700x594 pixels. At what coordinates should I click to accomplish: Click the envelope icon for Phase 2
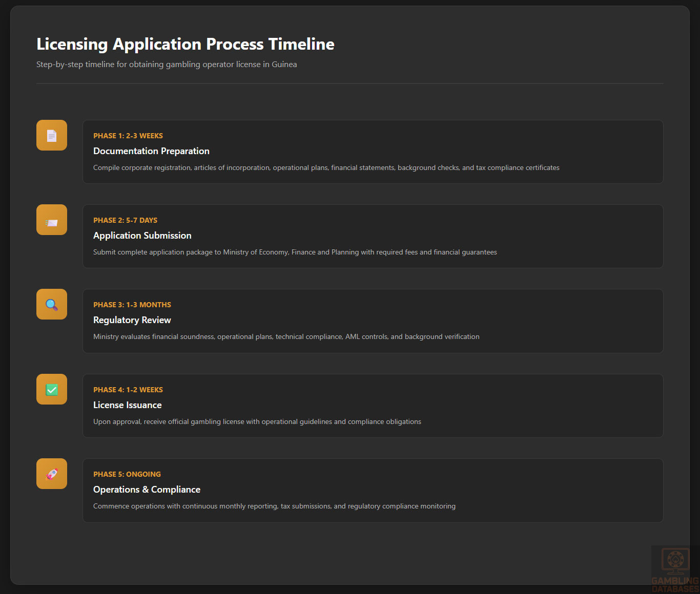pos(52,220)
